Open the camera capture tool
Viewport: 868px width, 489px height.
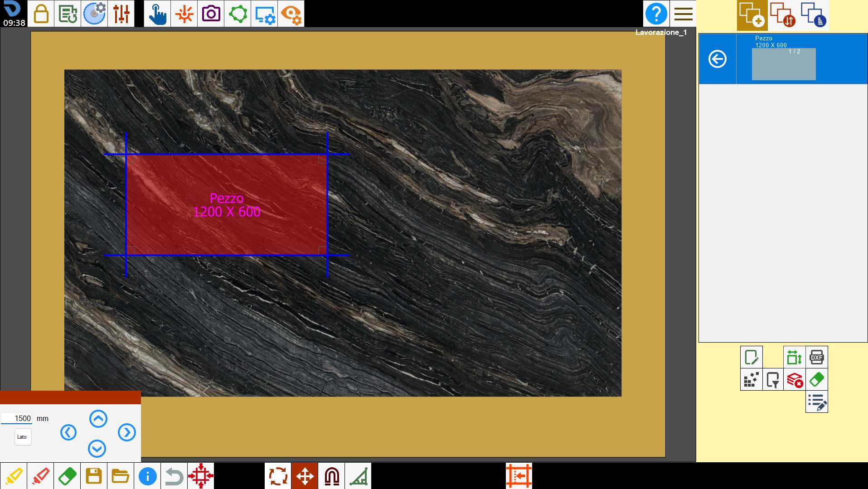click(211, 14)
